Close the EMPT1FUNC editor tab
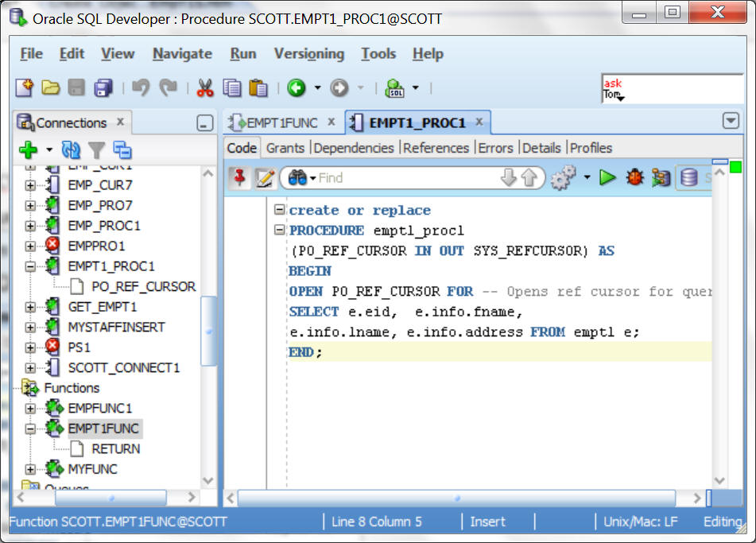 [331, 122]
